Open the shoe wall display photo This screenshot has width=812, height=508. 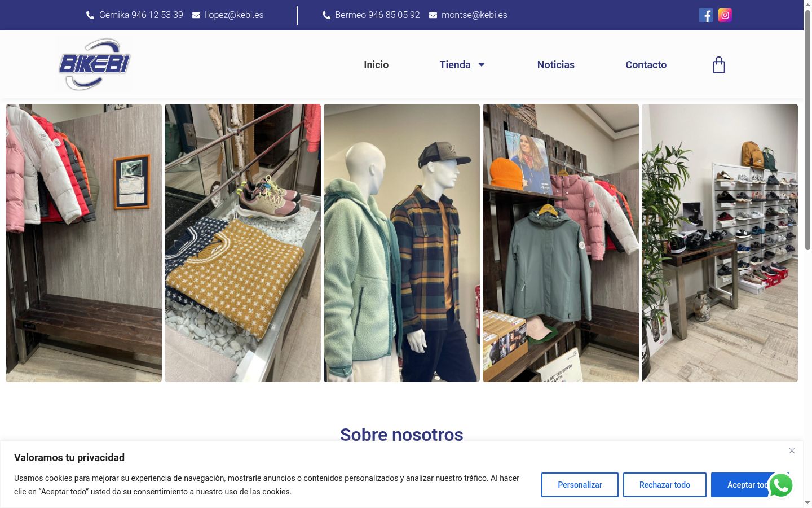click(720, 243)
